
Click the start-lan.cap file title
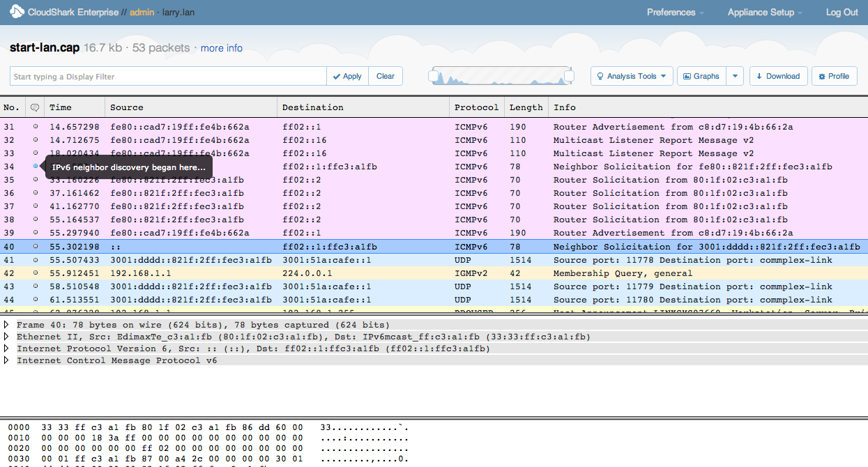(x=45, y=48)
